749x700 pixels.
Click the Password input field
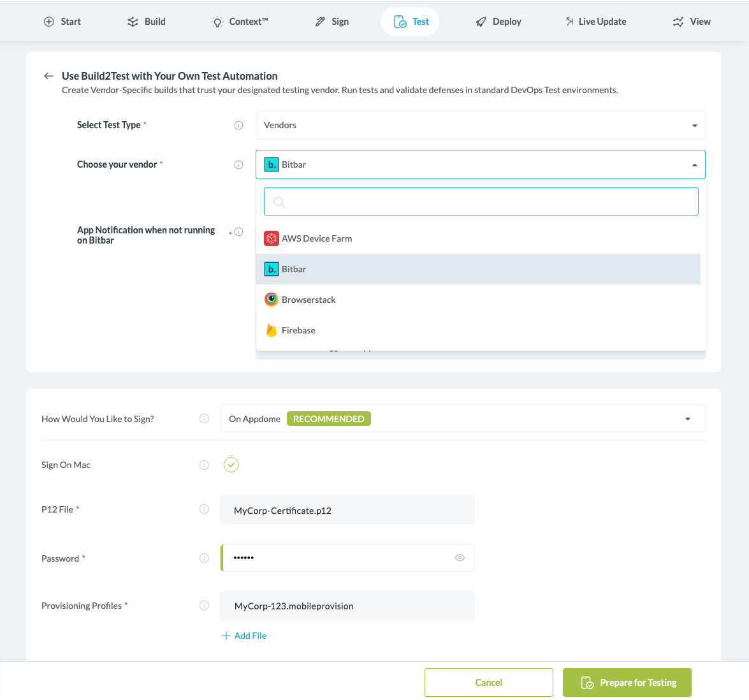[x=347, y=558]
